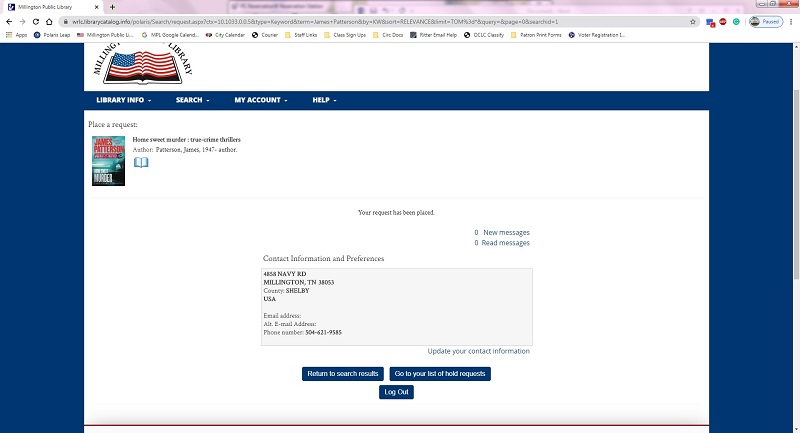Open the Polaris Leap bookmark
The height and width of the screenshot is (433, 800).
52,34
